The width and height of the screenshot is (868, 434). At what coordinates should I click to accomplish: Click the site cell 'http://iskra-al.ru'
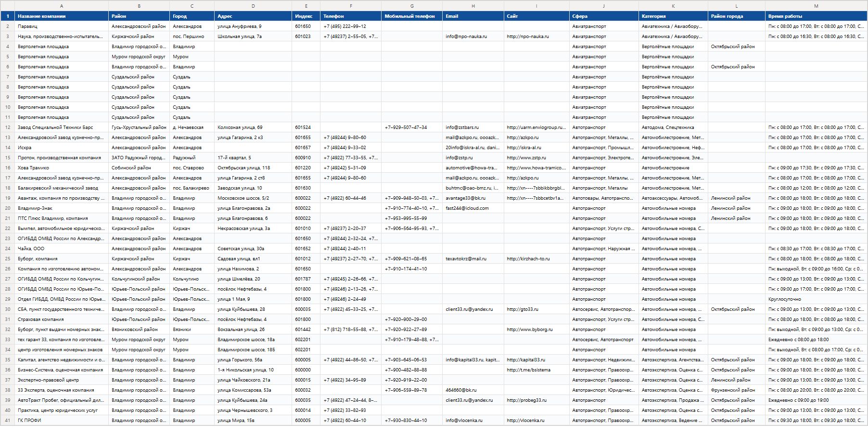pos(536,148)
